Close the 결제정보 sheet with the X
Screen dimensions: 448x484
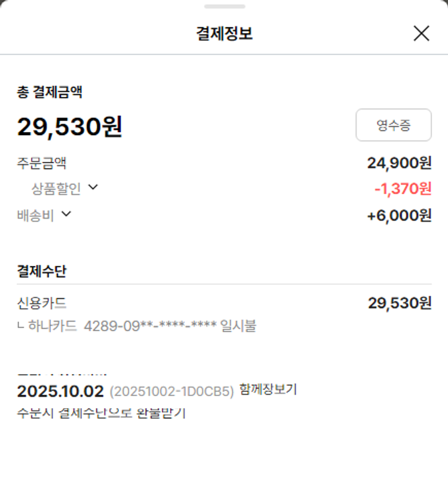pos(421,33)
